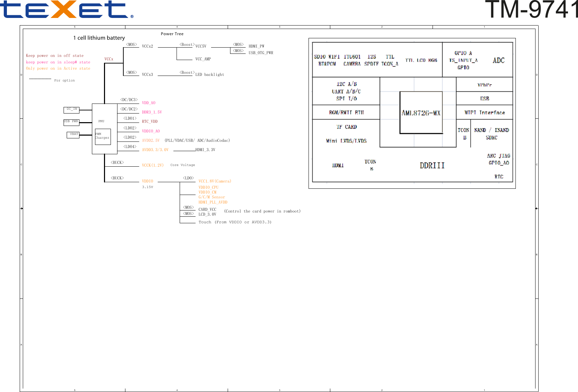The height and width of the screenshot is (392, 578).
Task: Click "(Control the card power in romboot)" note
Action: coord(262,211)
